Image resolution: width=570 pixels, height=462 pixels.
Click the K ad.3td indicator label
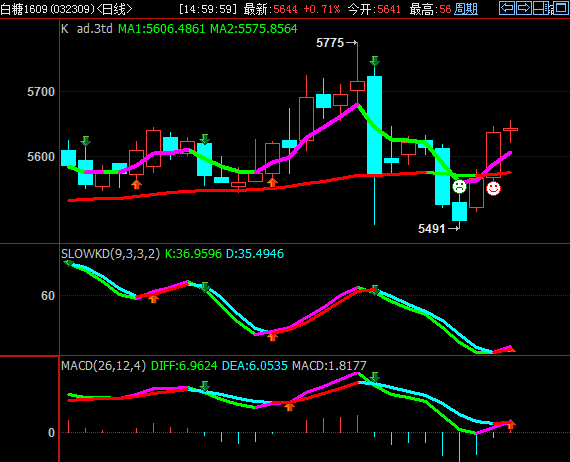tap(87, 29)
